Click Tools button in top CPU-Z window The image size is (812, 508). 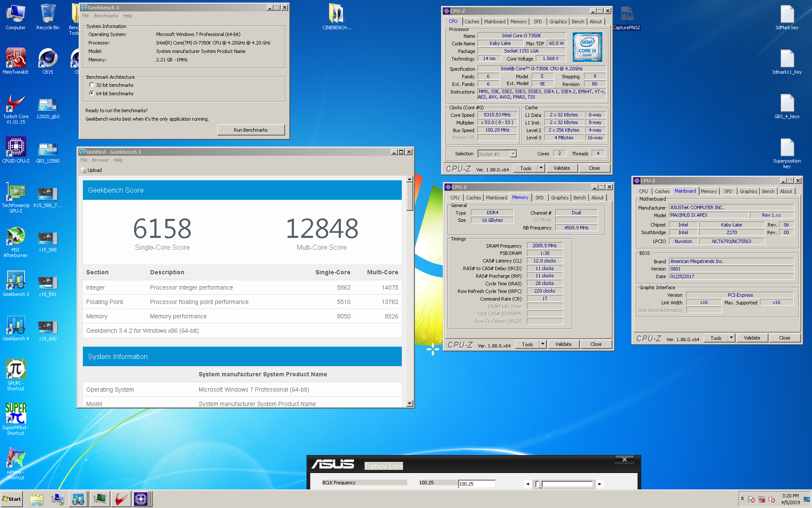click(526, 168)
